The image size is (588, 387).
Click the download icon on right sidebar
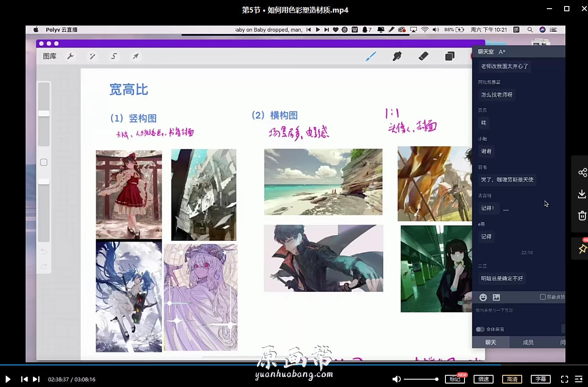582,194
